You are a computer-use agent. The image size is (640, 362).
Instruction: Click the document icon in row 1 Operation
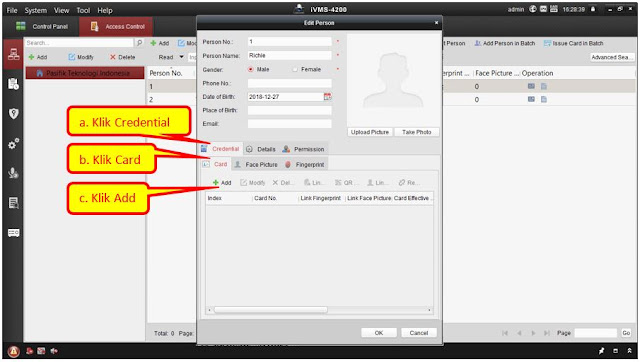tap(544, 86)
